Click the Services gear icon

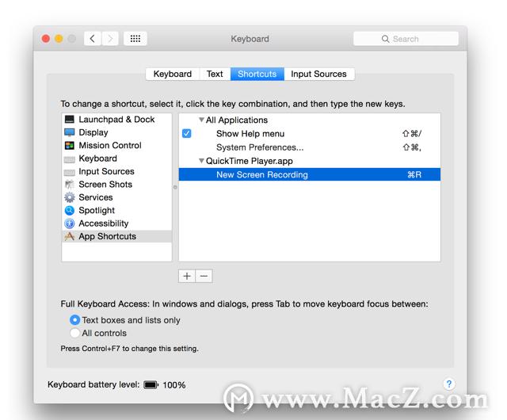pyautogui.click(x=69, y=197)
